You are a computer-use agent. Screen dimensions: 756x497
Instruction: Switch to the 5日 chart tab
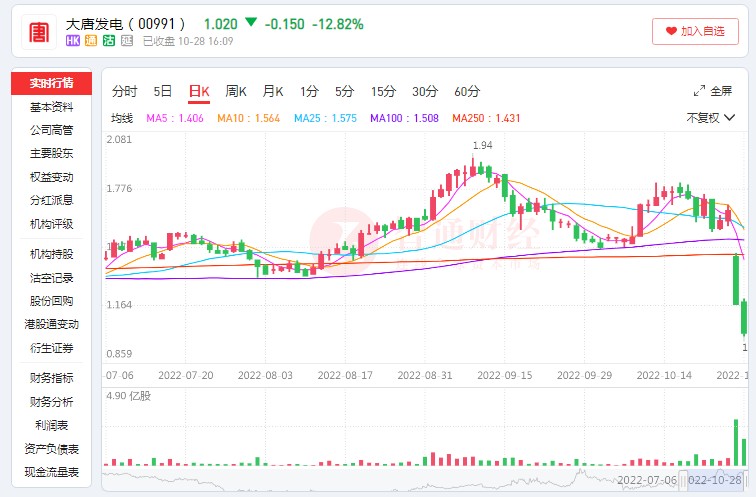162,91
